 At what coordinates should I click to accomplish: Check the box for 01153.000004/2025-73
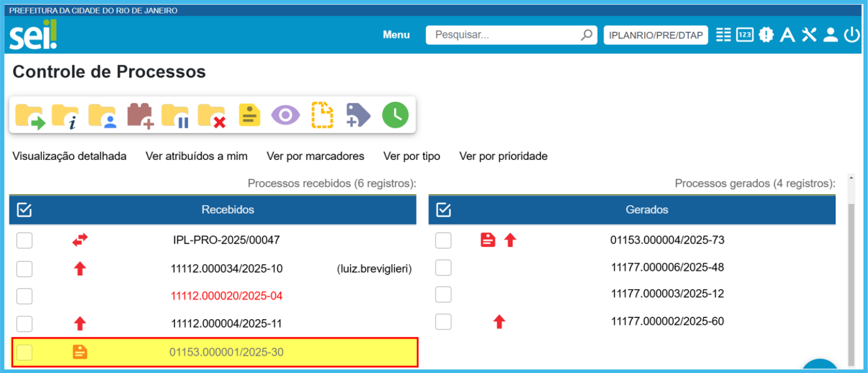(443, 241)
